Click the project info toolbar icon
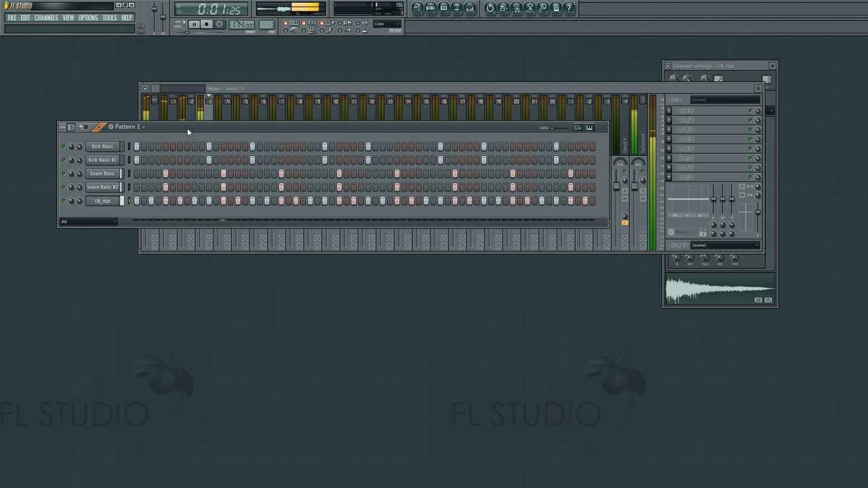868x488 pixels. (556, 8)
